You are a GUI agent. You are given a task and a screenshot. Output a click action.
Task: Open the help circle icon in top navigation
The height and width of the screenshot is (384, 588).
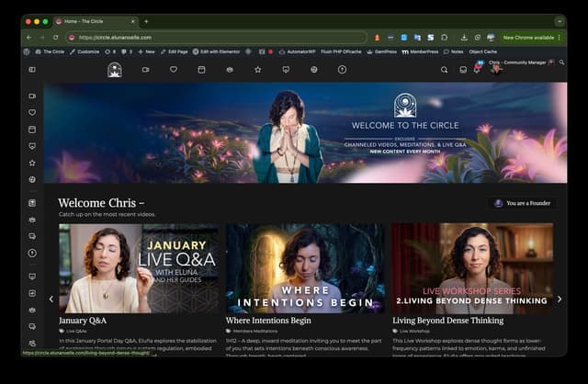(x=342, y=70)
